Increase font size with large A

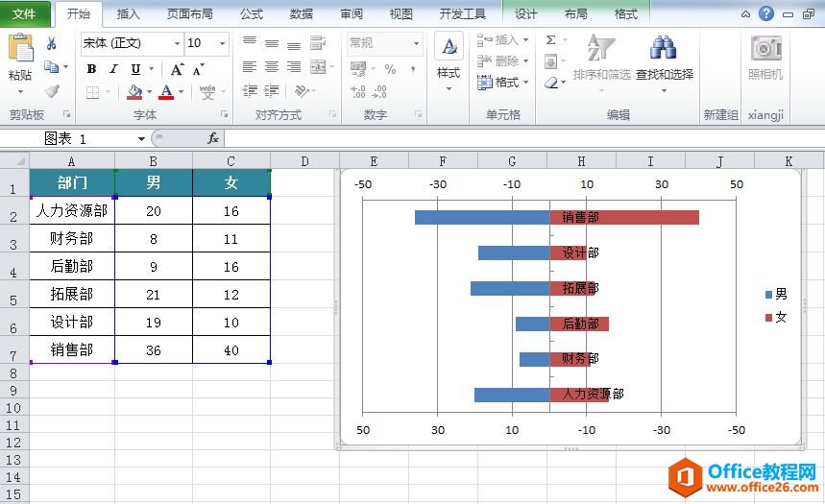pos(177,69)
